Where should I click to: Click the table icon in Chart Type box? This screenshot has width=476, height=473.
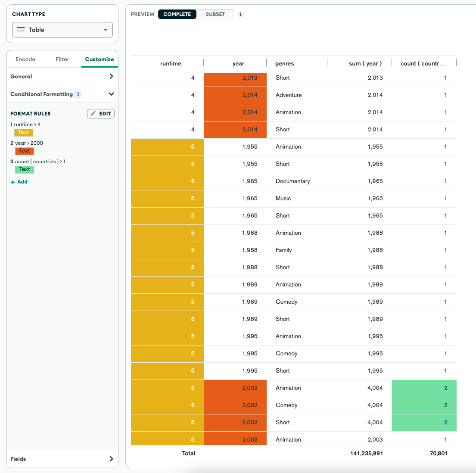pyautogui.click(x=21, y=30)
